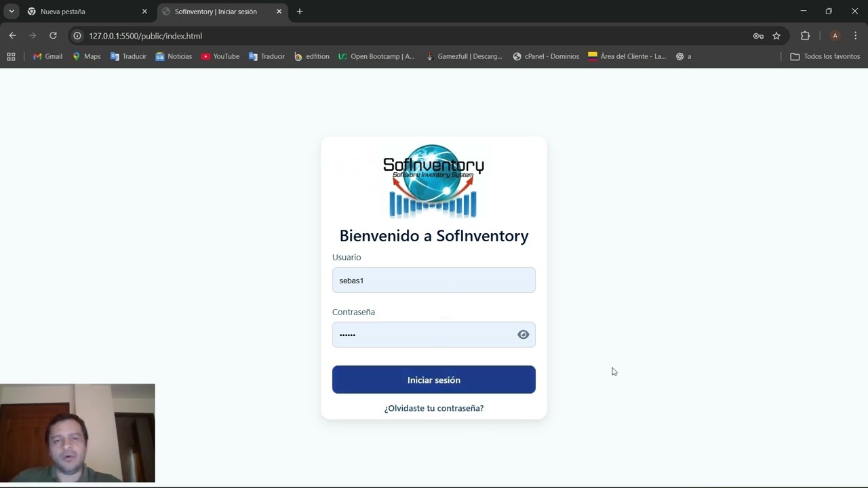Click the Usuario label text
Screen dimensions: 868x488
[347, 258]
